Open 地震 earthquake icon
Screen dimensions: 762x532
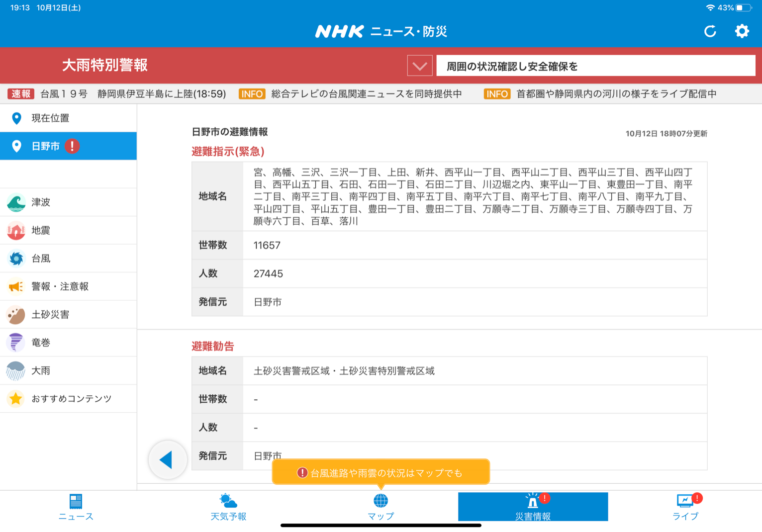pyautogui.click(x=16, y=230)
